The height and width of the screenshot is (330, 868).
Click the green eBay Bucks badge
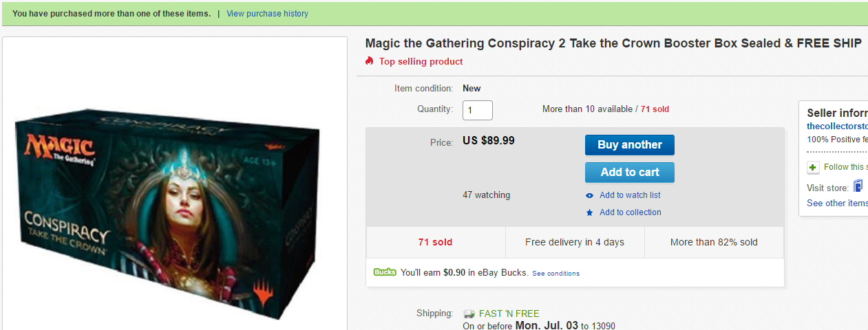click(x=385, y=272)
